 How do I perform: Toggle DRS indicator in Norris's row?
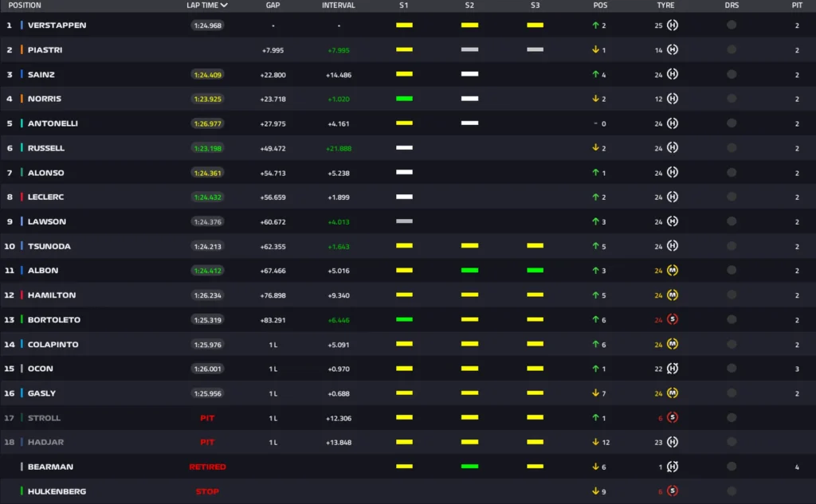click(x=732, y=99)
